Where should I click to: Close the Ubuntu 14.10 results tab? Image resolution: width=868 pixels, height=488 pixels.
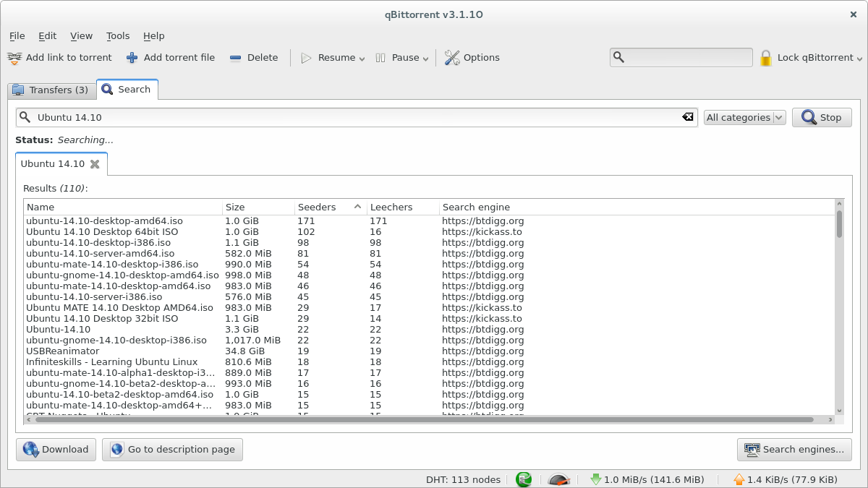[95, 164]
